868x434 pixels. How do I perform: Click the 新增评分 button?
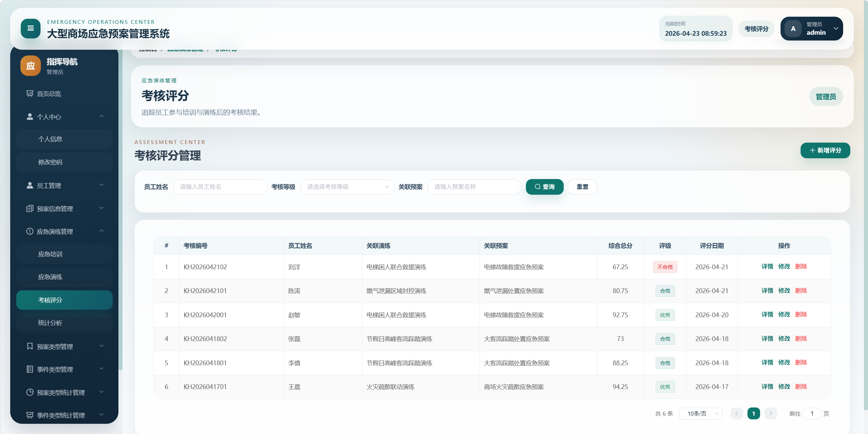(825, 150)
